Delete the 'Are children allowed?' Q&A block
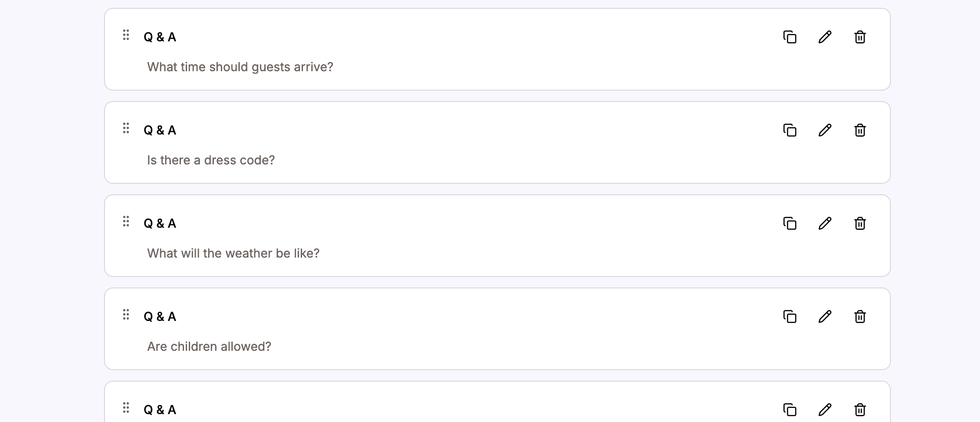 tap(860, 316)
